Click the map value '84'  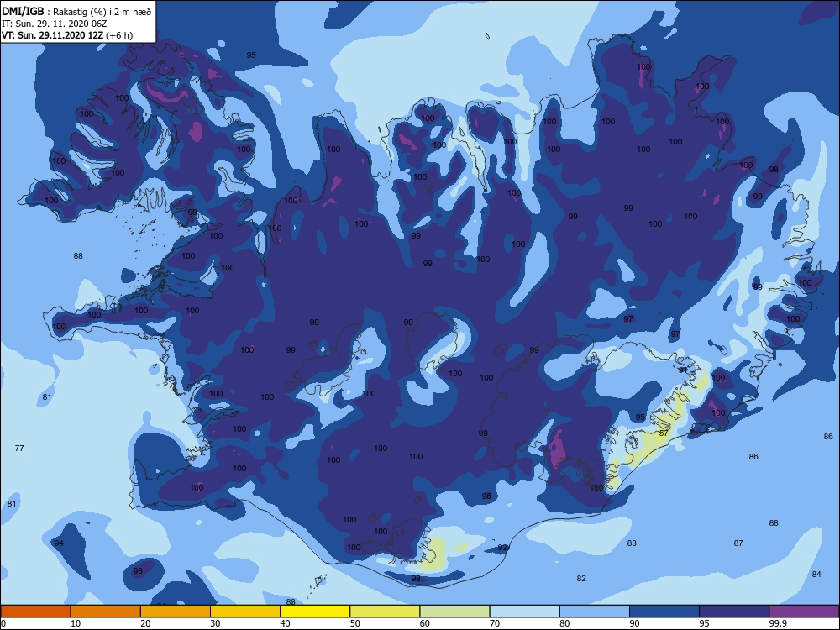click(x=816, y=575)
